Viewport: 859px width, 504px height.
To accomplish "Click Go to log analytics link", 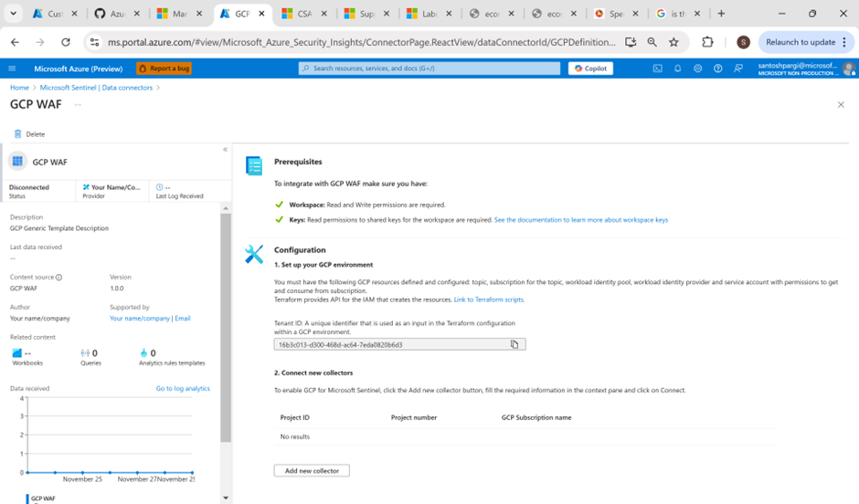I will coord(183,389).
